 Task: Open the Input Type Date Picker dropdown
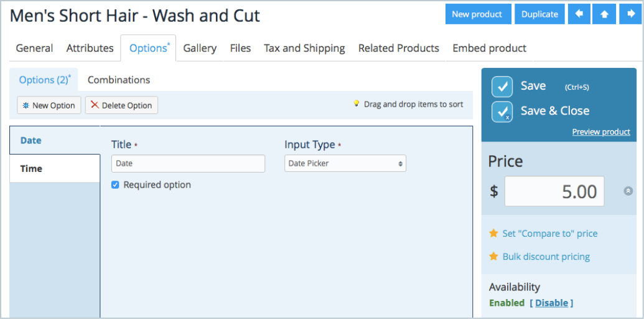click(345, 163)
